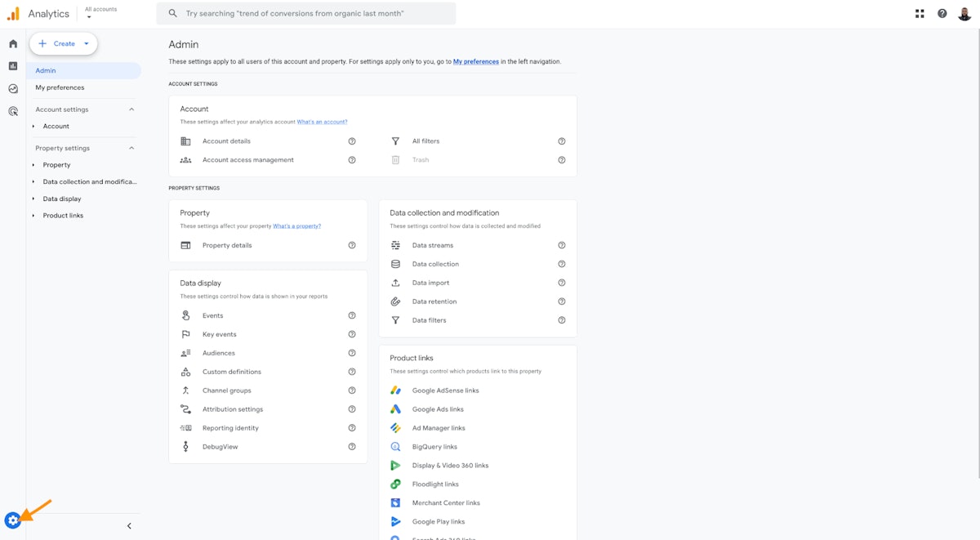Collapse the Account settings section
Viewport: 980px width, 540px height.
[x=131, y=109]
